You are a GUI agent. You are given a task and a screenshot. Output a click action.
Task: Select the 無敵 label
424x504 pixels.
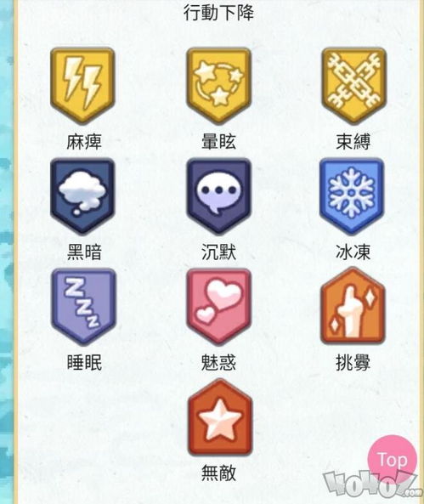(219, 473)
